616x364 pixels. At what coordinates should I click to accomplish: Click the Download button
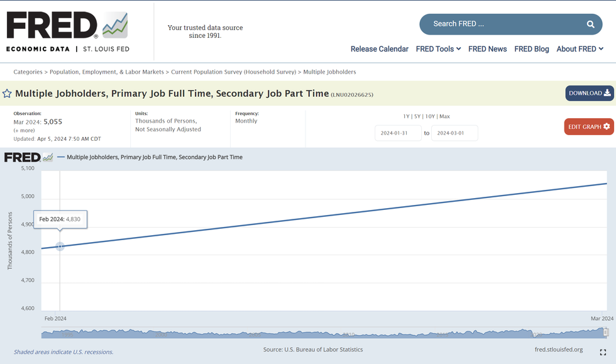[x=589, y=93]
